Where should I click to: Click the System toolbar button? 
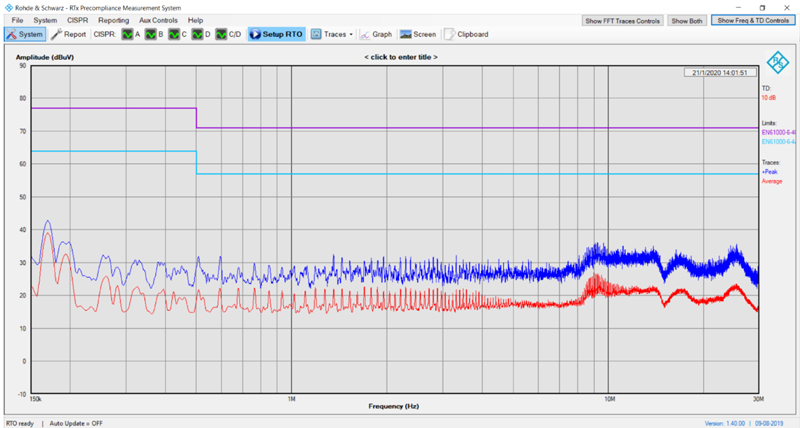pos(24,34)
